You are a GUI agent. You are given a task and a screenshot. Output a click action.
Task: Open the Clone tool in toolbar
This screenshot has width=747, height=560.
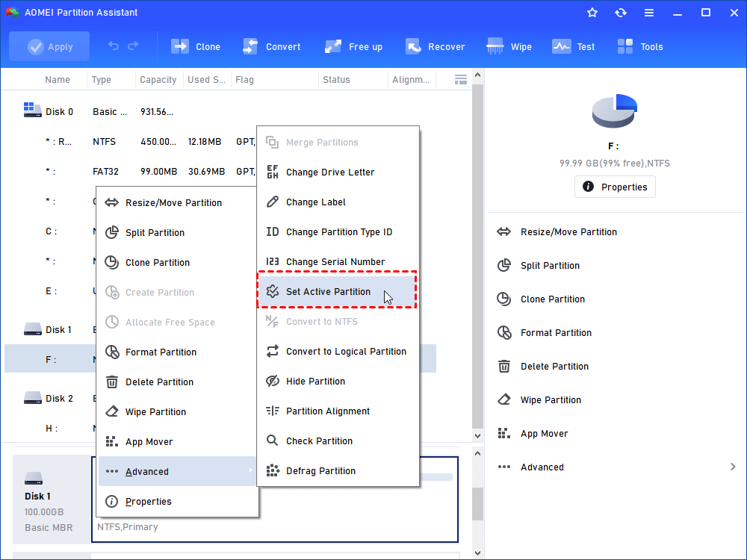[x=196, y=46]
